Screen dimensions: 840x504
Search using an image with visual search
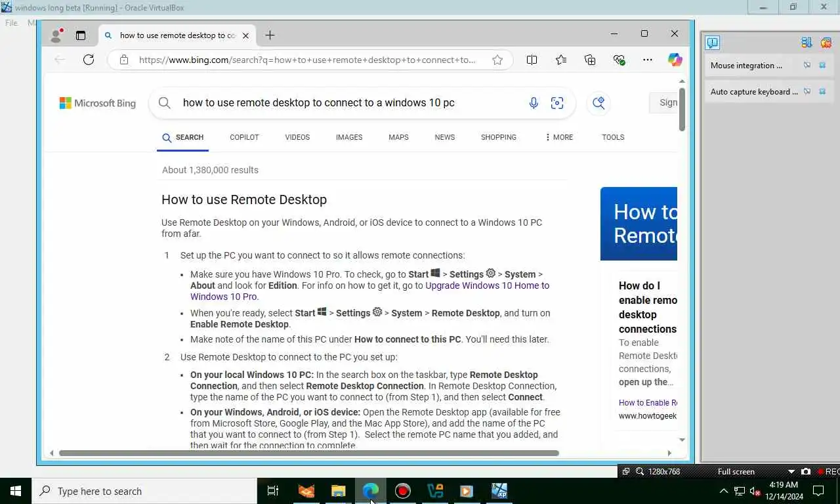(557, 103)
